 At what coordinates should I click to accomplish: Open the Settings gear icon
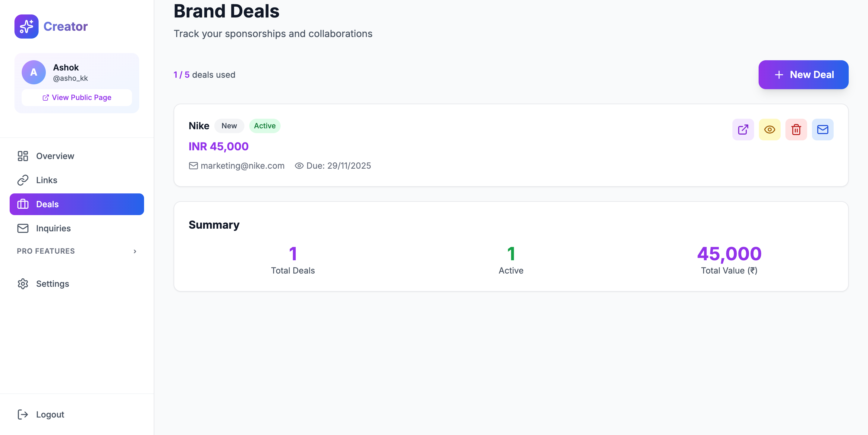click(x=23, y=284)
